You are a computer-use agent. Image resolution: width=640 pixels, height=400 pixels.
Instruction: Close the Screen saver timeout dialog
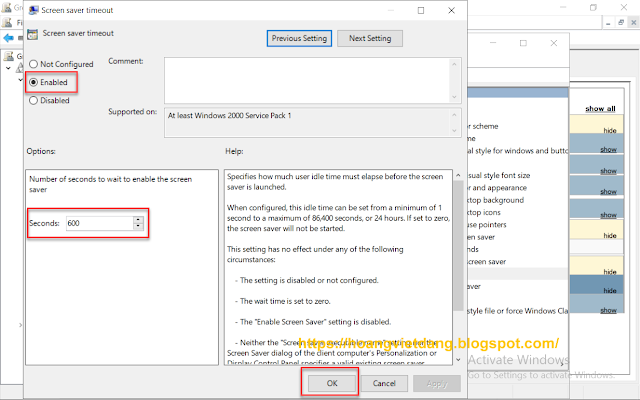coord(451,10)
